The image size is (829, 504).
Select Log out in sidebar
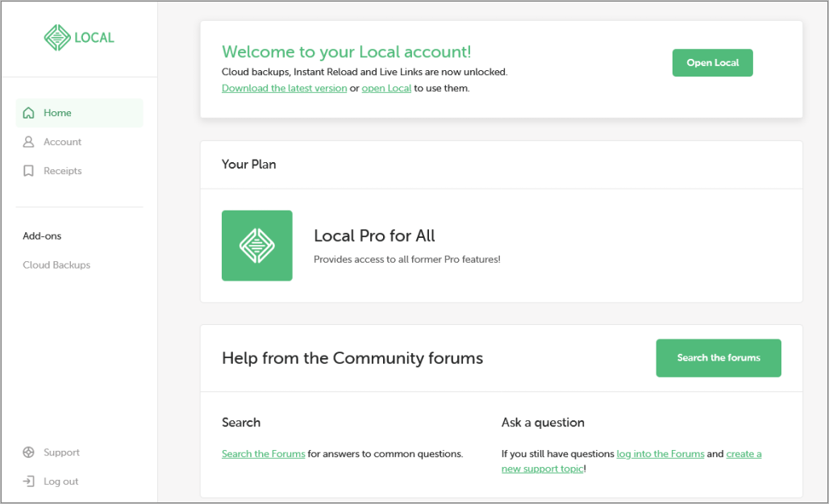pos(51,481)
